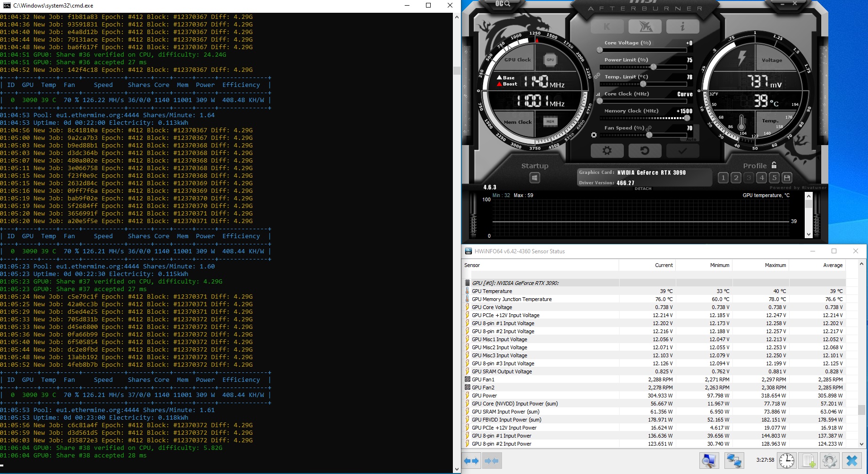Adjust the Core Clock slider handle

pyautogui.click(x=600, y=101)
